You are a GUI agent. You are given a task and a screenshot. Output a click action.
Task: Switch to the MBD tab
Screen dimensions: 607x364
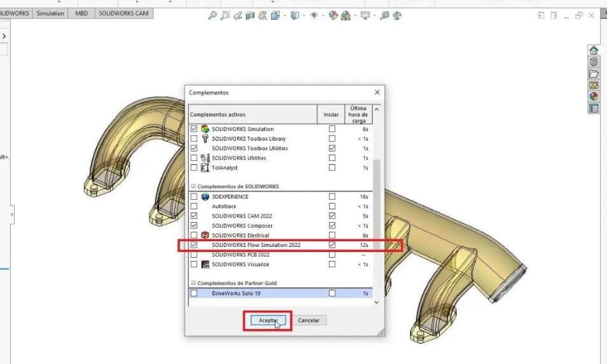81,13
